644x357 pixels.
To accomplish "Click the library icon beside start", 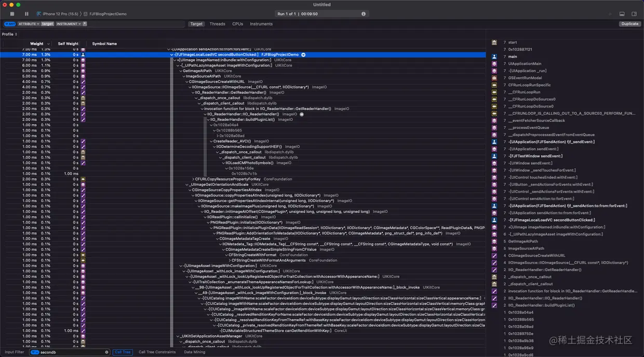I will [x=494, y=42].
